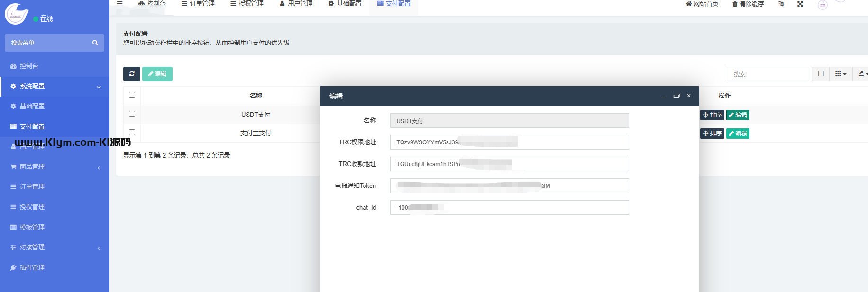Click the 订单管理 list icon in sidebar
The height and width of the screenshot is (292, 868).
pyautogui.click(x=13, y=186)
